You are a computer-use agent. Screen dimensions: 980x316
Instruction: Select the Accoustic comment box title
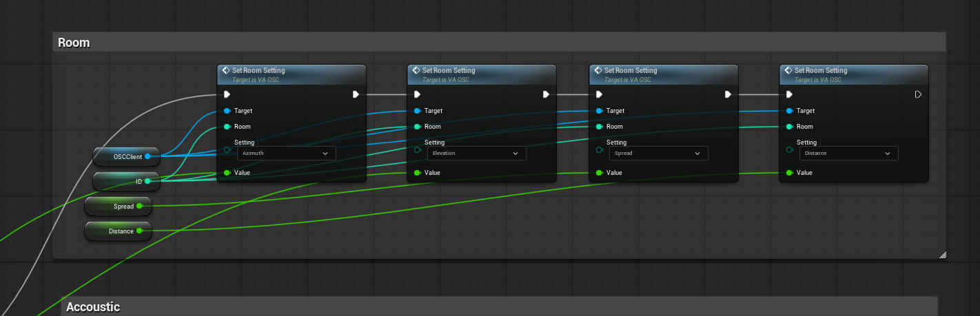point(93,307)
